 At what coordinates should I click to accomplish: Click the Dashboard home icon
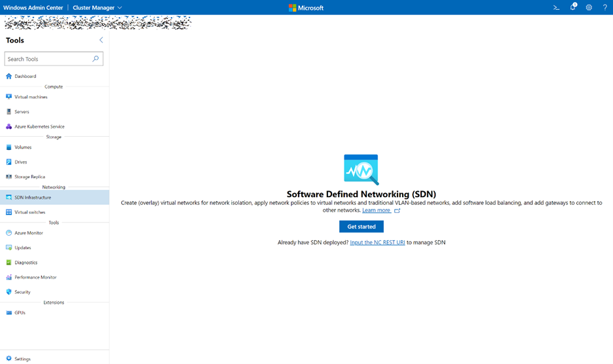point(9,76)
